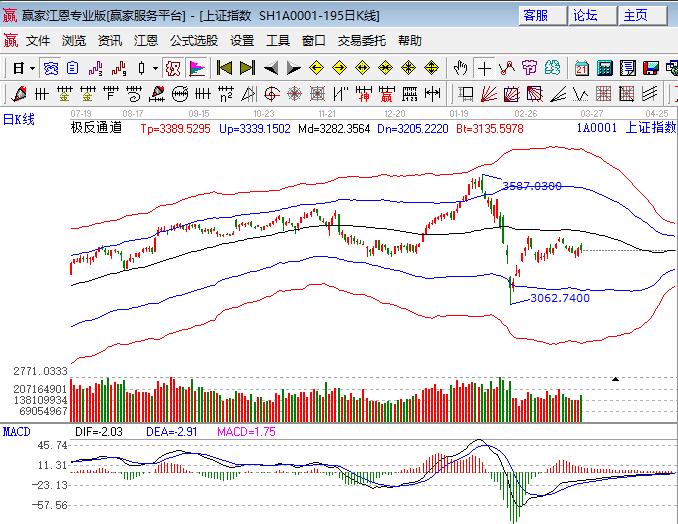Select the Gann fan lines tool
Image resolution: width=678 pixels, height=524 pixels.
[x=488, y=94]
